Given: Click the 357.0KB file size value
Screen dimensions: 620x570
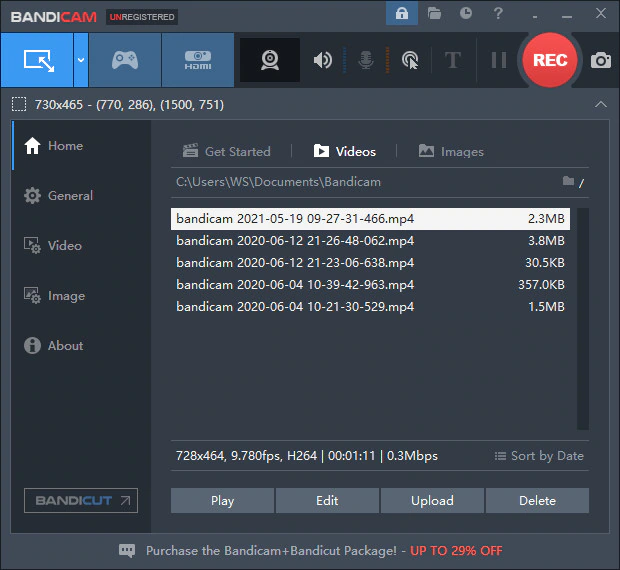Looking at the screenshot, I should [x=541, y=285].
